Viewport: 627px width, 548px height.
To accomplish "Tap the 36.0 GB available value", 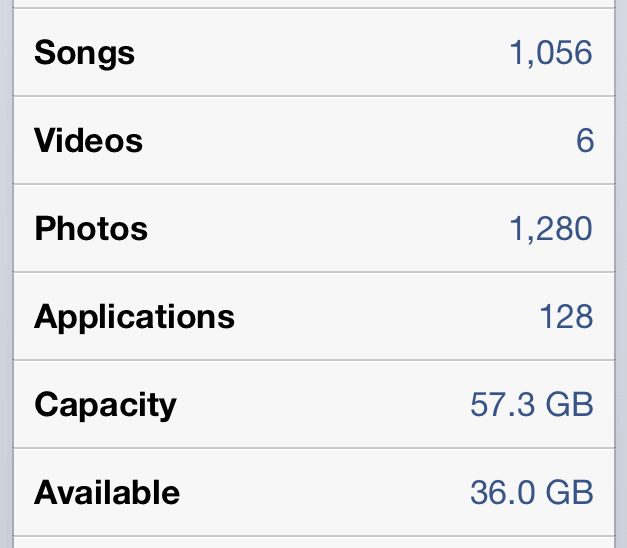I will (x=532, y=493).
